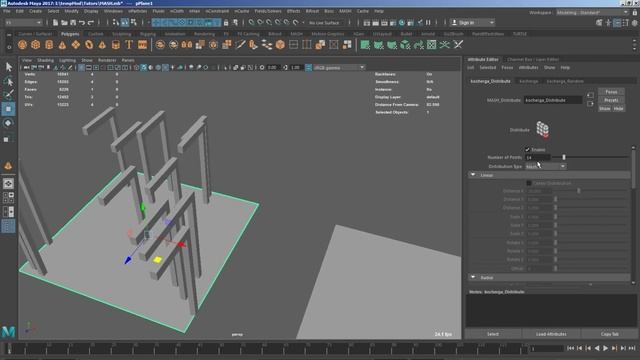Open the Create menu in menu bar

tap(35, 11)
